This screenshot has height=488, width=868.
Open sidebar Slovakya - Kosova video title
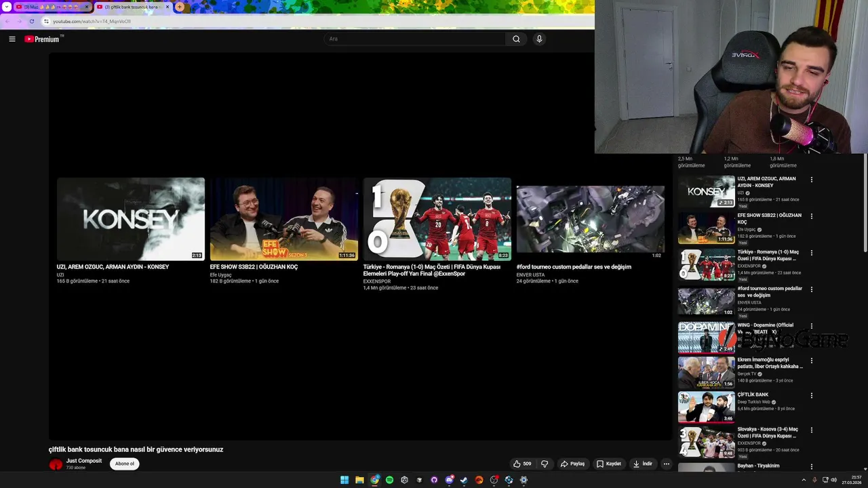tap(768, 432)
